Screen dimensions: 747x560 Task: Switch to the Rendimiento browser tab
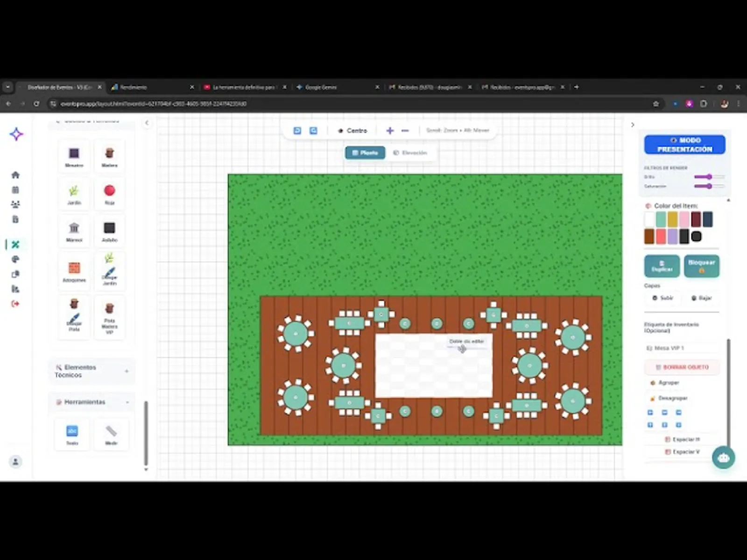click(153, 87)
